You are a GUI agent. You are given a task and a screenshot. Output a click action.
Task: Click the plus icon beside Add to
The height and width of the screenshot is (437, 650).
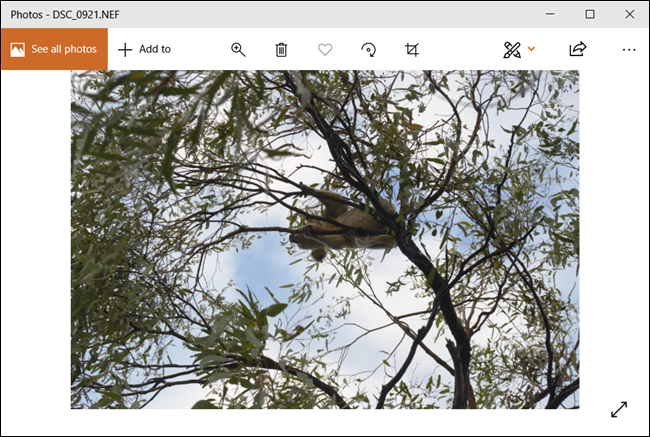click(x=125, y=49)
